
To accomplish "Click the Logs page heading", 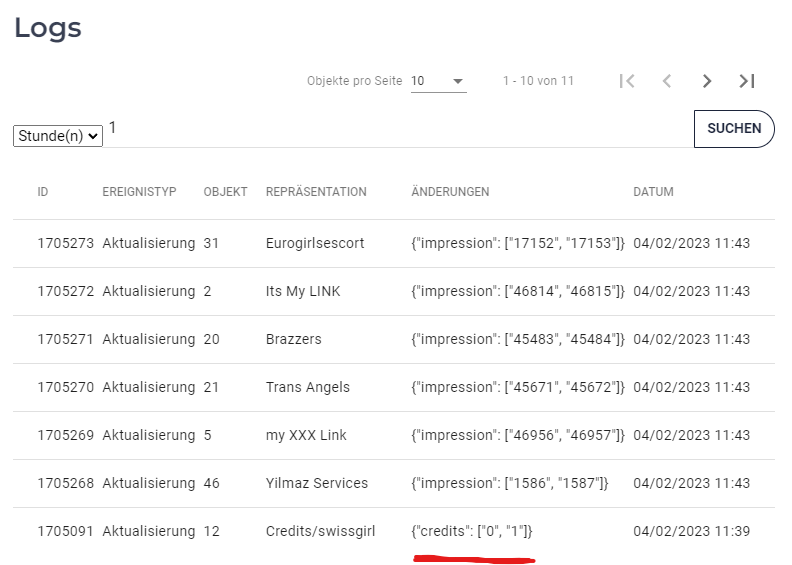I will coord(47,28).
